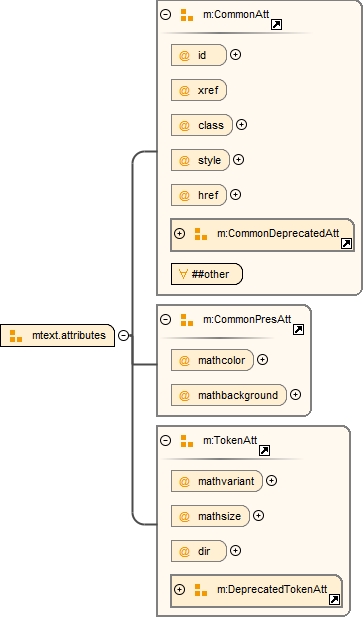
Task: Collapse the m:CommonPresAtt group
Action: click(165, 319)
